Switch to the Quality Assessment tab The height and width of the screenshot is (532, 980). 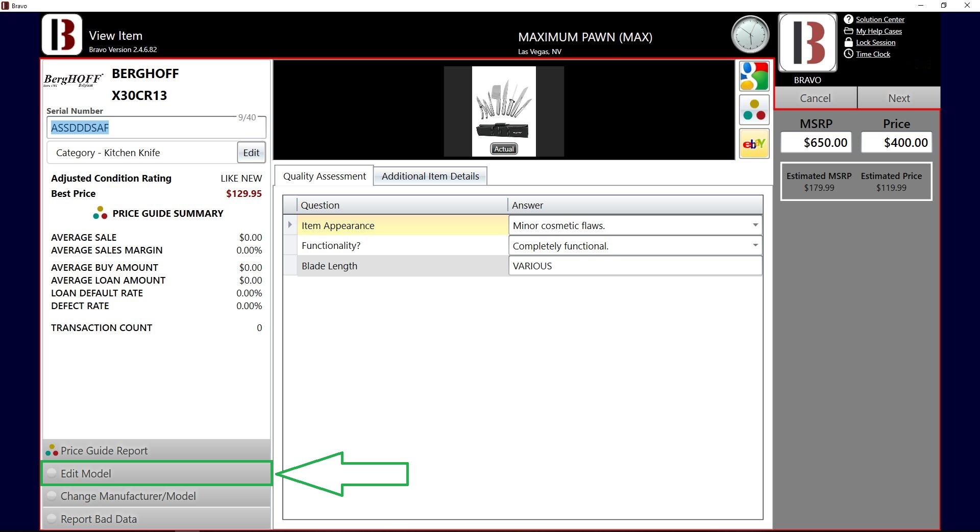tap(324, 176)
